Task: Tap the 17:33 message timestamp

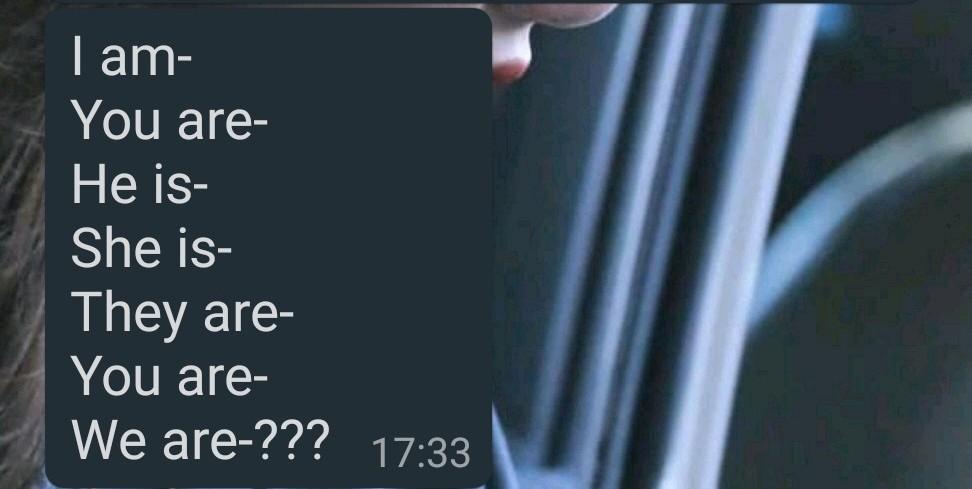Action: pos(421,452)
